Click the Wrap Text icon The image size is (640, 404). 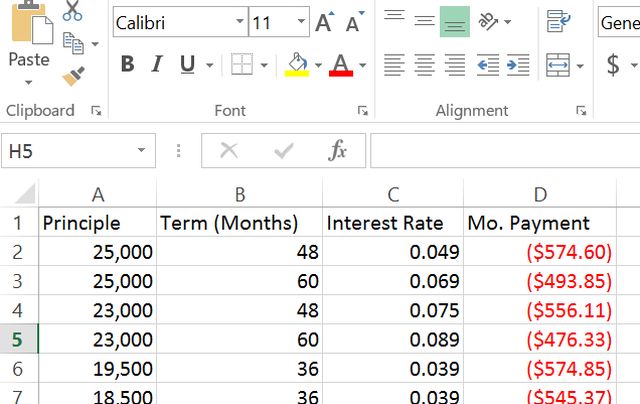558,21
